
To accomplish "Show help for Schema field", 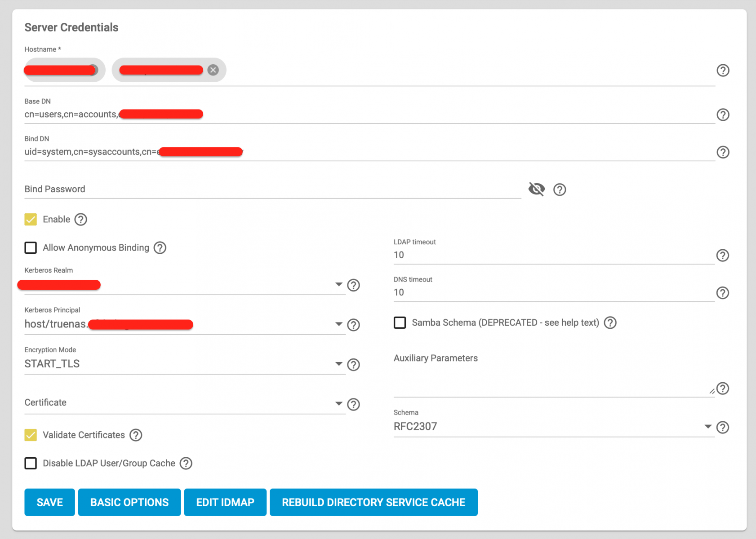I will point(722,427).
